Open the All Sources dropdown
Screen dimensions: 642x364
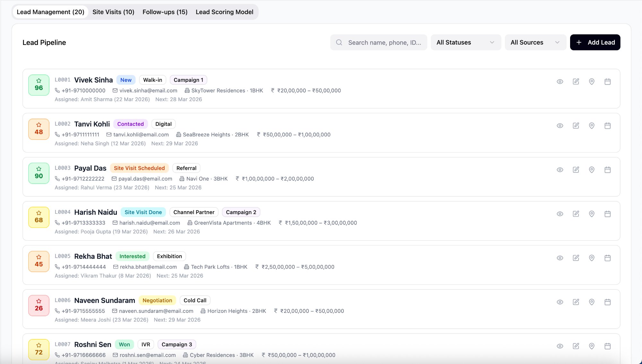[x=535, y=42]
